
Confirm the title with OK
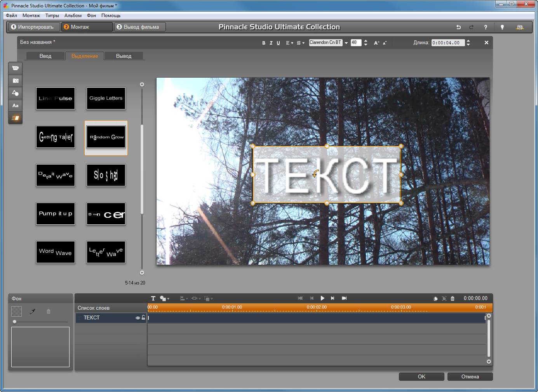click(x=421, y=376)
